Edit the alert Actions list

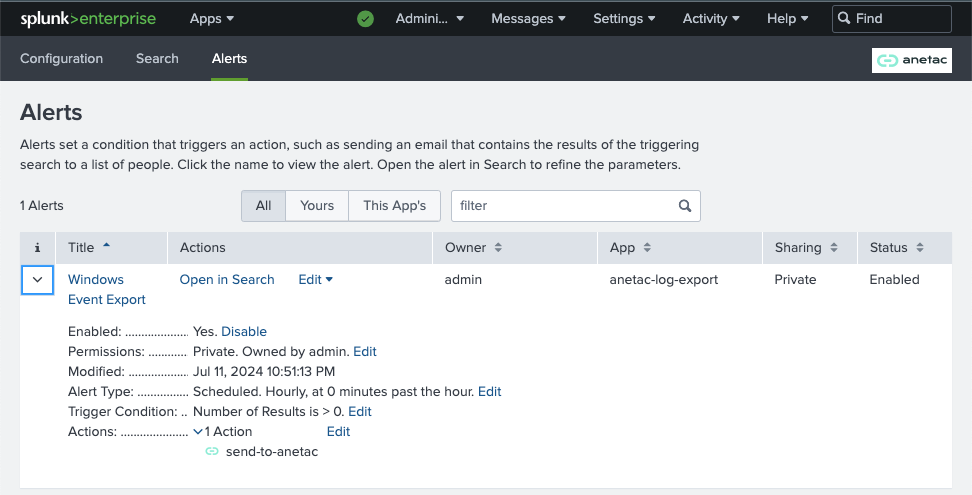338,431
